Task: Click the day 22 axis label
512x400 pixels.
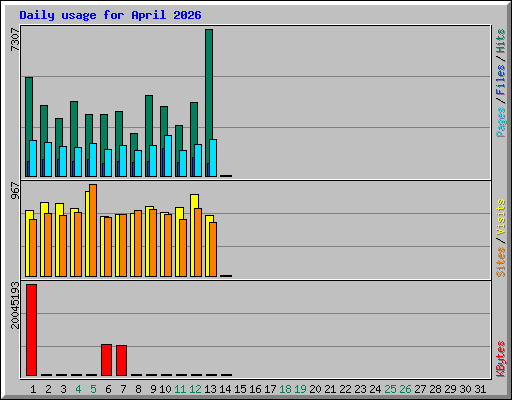Action: pos(345,389)
